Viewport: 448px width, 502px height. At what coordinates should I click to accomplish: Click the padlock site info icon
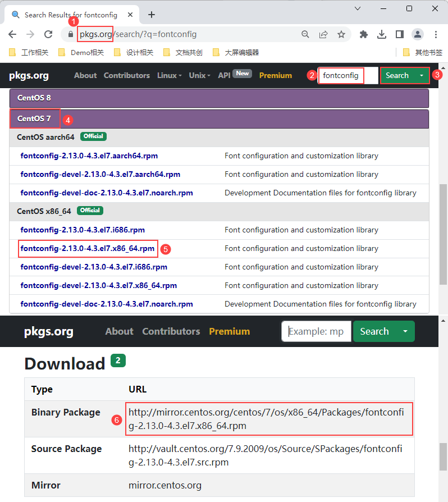71,34
